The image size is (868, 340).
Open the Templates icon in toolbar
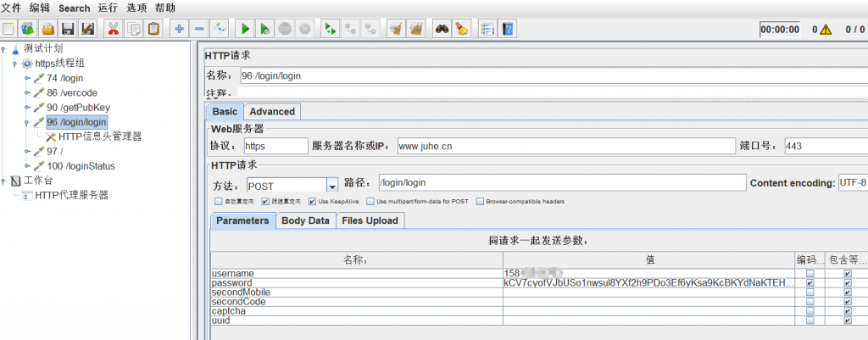pyautogui.click(x=28, y=28)
